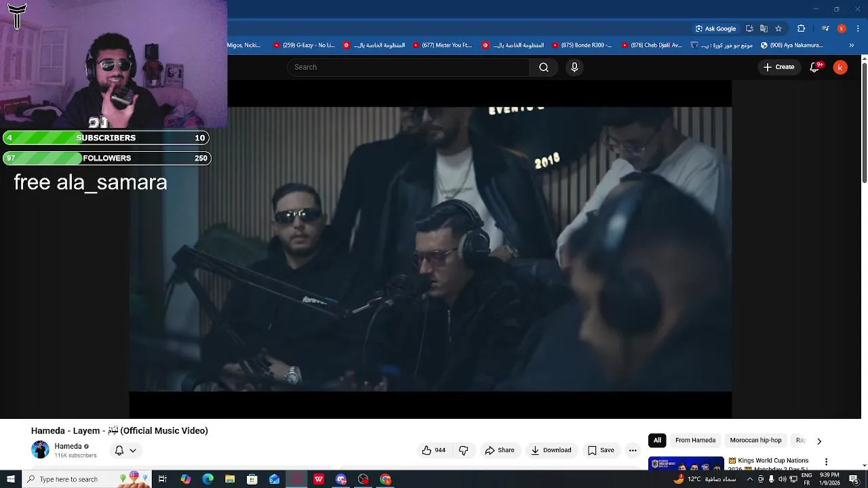Open Copilot icon on the taskbar

pyautogui.click(x=185, y=479)
